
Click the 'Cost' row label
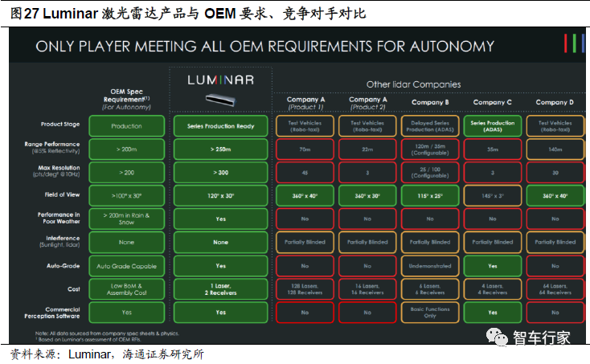tap(74, 289)
